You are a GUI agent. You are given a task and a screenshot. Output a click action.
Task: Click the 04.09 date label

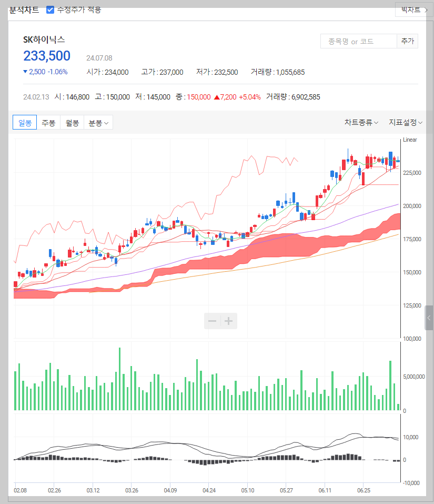point(170,490)
